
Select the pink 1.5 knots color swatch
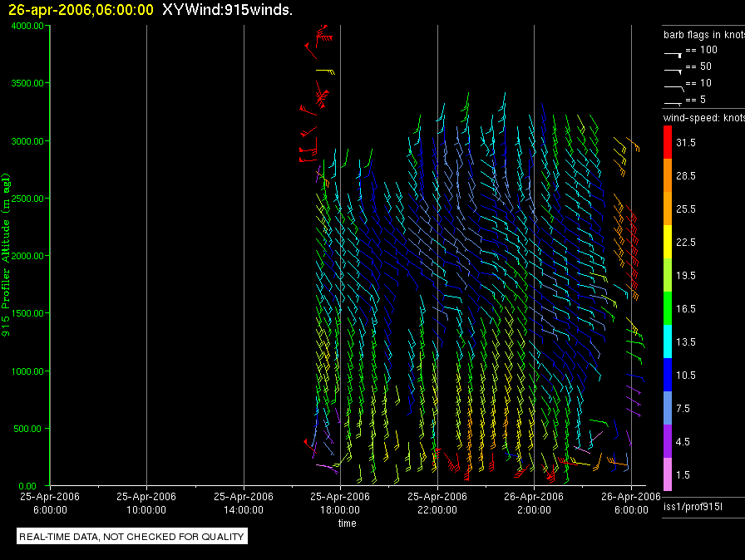(668, 474)
